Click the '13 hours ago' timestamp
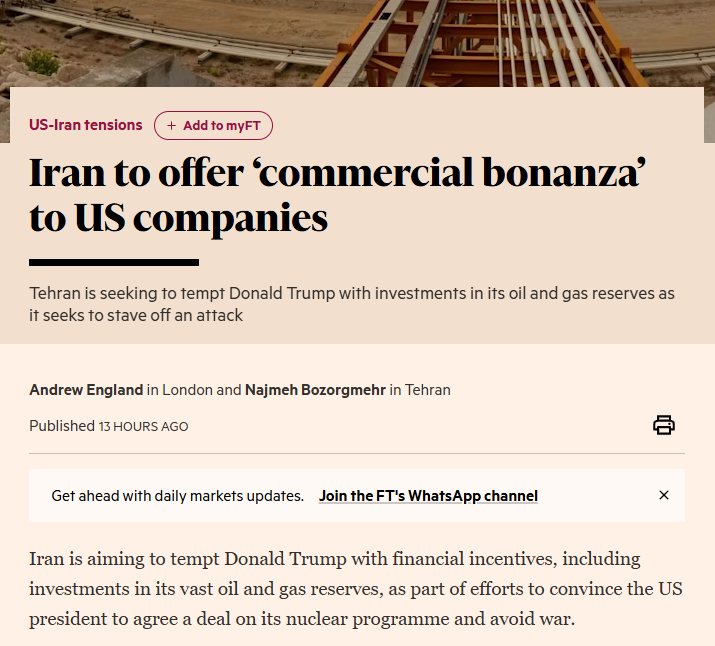 click(x=143, y=426)
